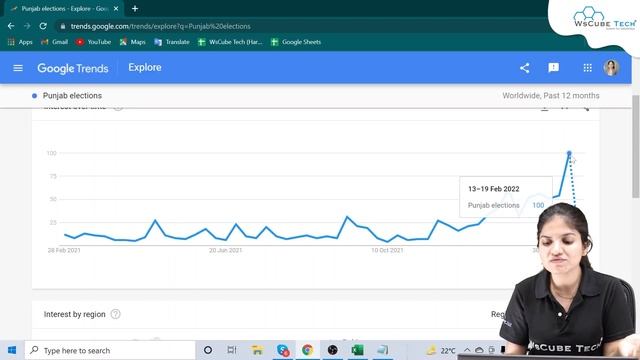The height and width of the screenshot is (360, 640).
Task: Open Cortana circle icon on taskbar
Action: pos(208,350)
